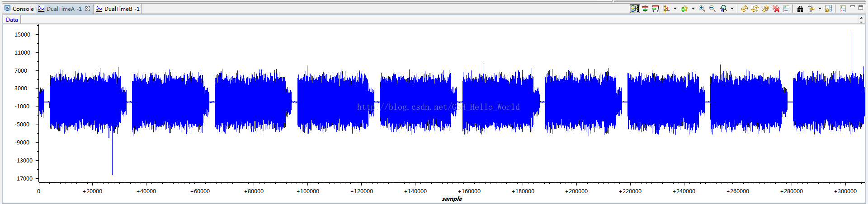Click the up arrow stepper at right

click(x=861, y=18)
